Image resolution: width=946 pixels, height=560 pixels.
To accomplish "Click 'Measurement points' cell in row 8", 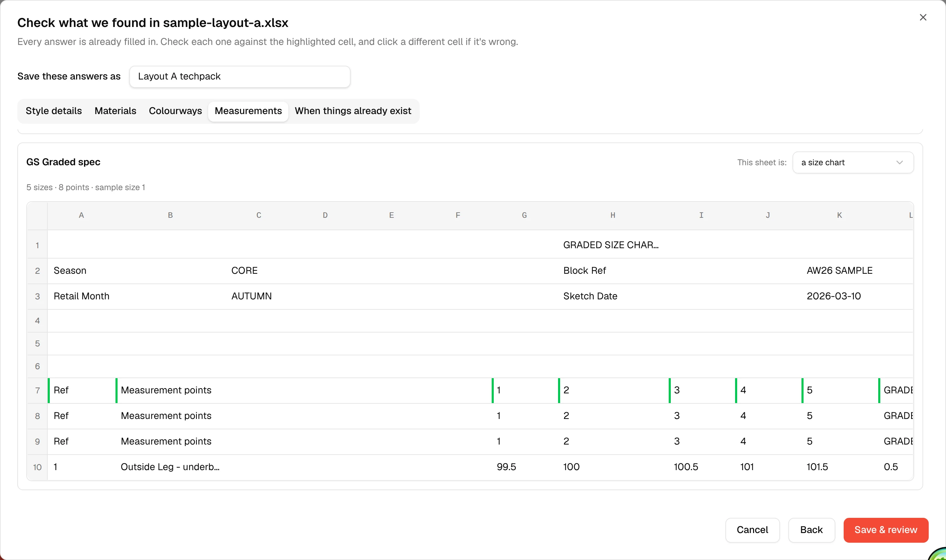I will pyautogui.click(x=170, y=416).
